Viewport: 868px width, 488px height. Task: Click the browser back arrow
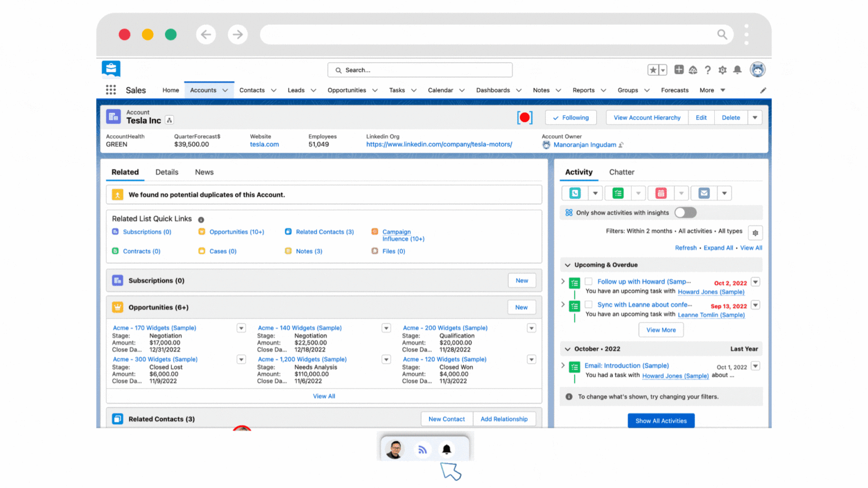(206, 34)
